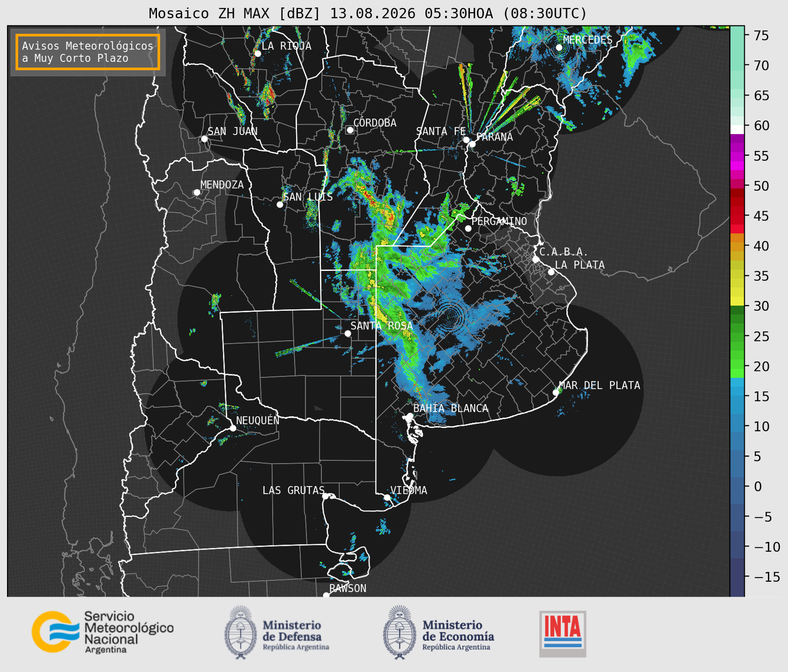Click the C.A.B.A. city marker
This screenshot has width=788, height=672.
click(x=536, y=259)
